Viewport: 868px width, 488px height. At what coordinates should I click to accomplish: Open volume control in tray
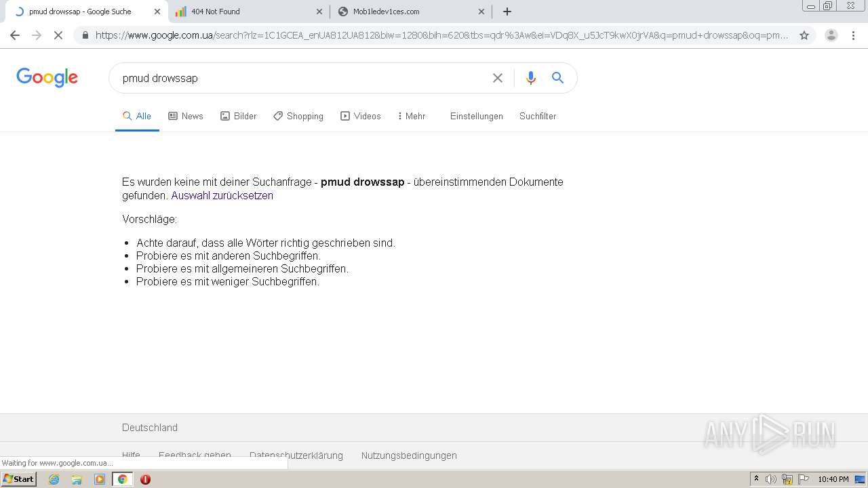pyautogui.click(x=771, y=479)
